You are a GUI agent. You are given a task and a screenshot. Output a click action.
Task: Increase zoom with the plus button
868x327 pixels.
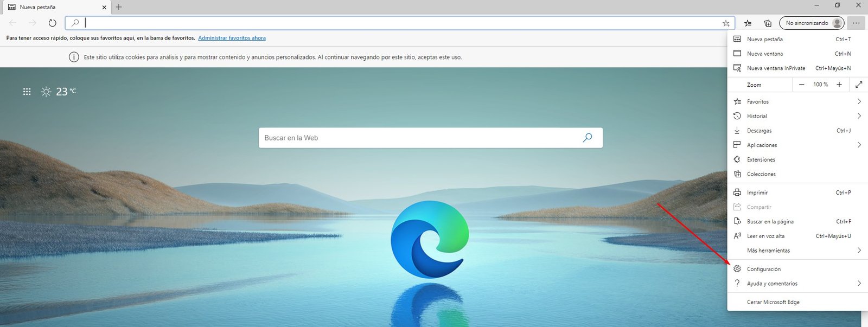click(839, 85)
